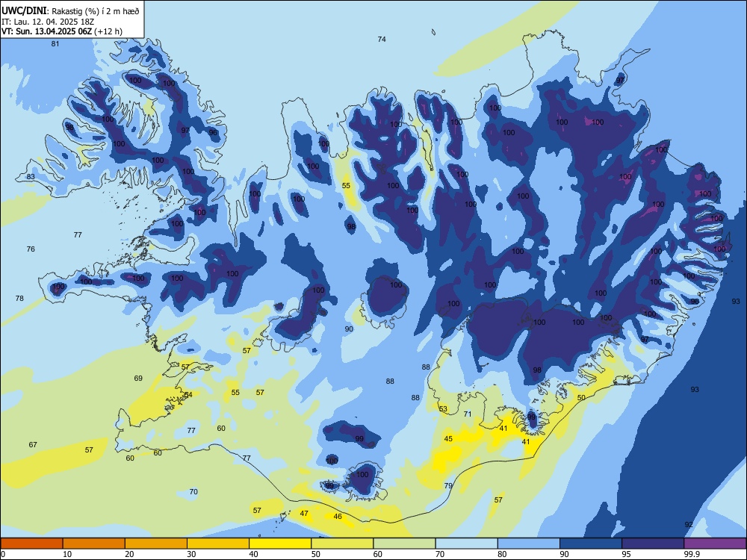Click the value 90 in the central highlands

(349, 329)
